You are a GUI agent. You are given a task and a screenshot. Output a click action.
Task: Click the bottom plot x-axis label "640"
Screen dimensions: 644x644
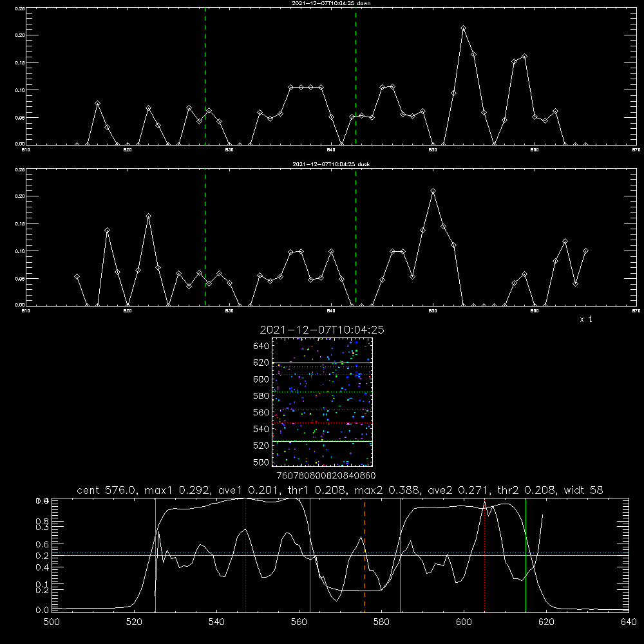(x=629, y=622)
